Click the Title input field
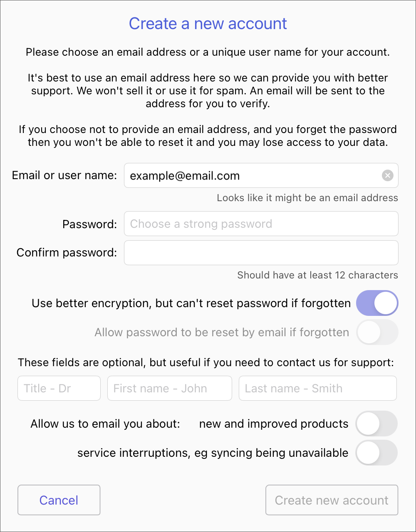The width and height of the screenshot is (416, 532). click(59, 389)
